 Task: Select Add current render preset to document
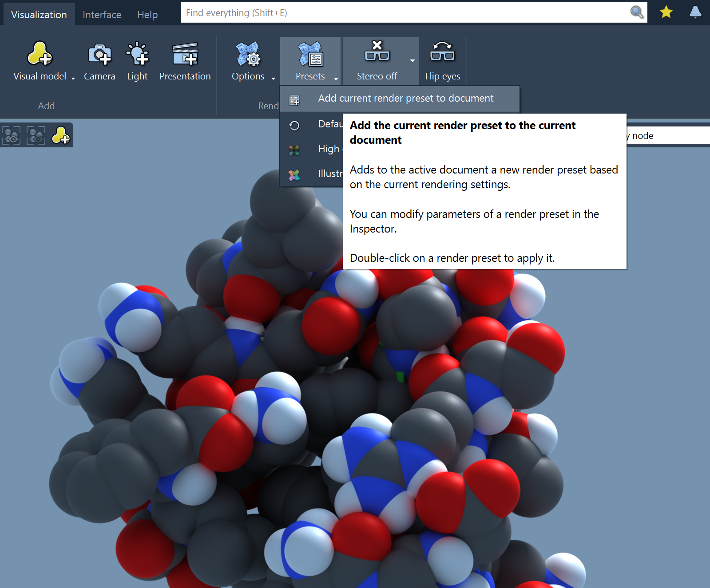tap(400, 99)
